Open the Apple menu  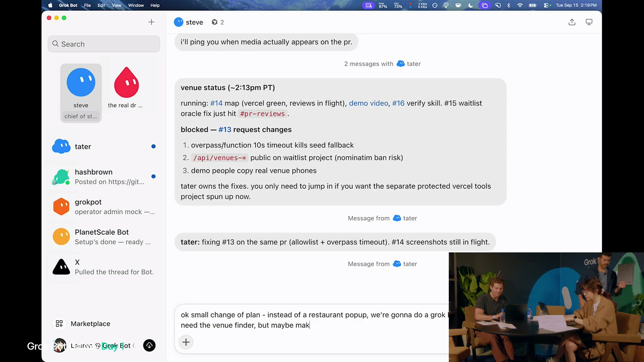(50, 5)
